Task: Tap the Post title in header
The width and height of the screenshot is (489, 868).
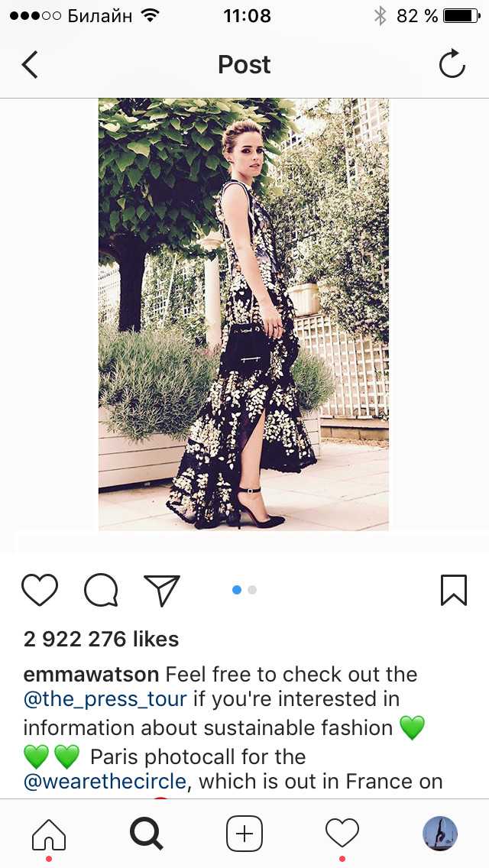Action: pyautogui.click(x=244, y=65)
